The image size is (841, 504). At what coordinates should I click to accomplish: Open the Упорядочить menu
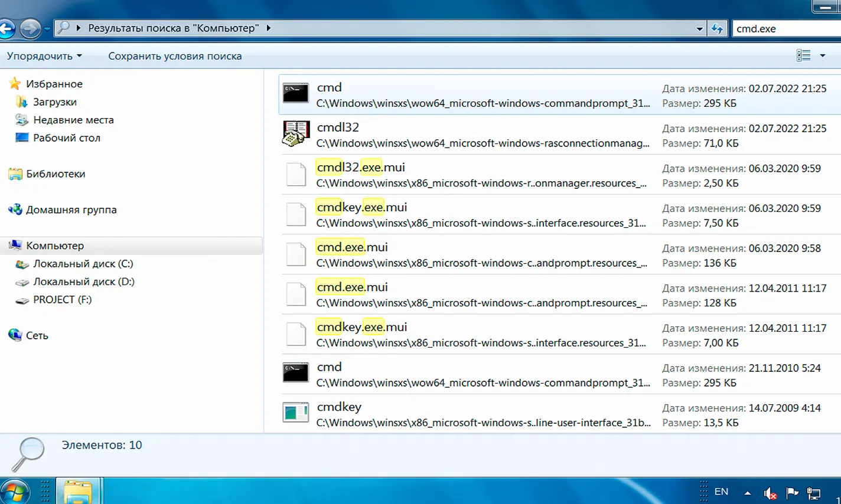click(x=44, y=56)
